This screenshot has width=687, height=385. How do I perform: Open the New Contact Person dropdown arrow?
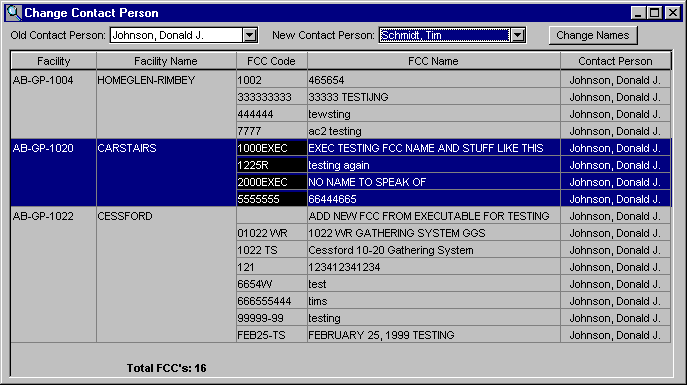518,35
